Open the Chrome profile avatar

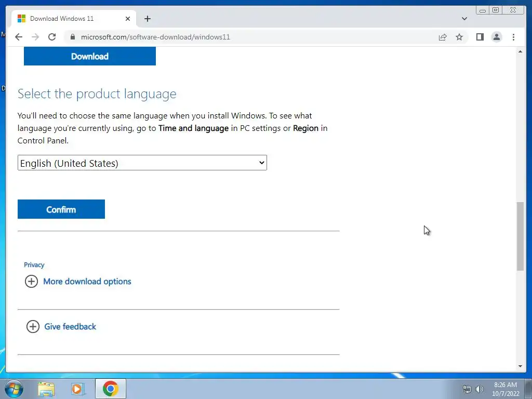click(x=497, y=37)
